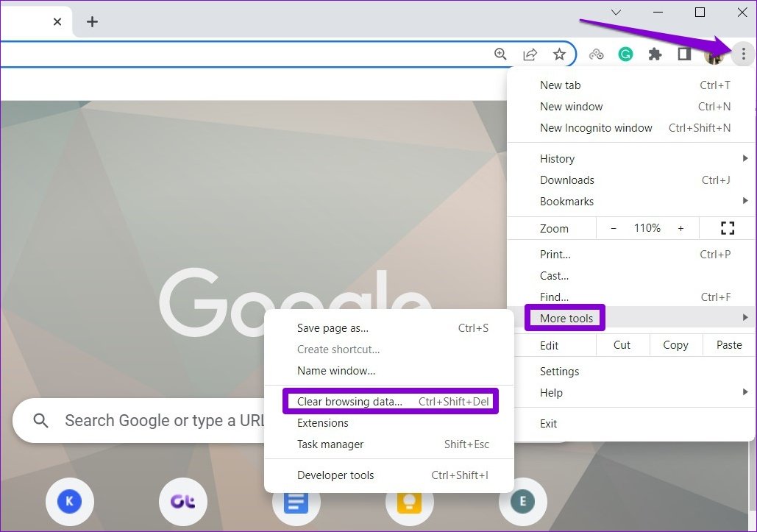Click Paste in the Edit row

728,344
